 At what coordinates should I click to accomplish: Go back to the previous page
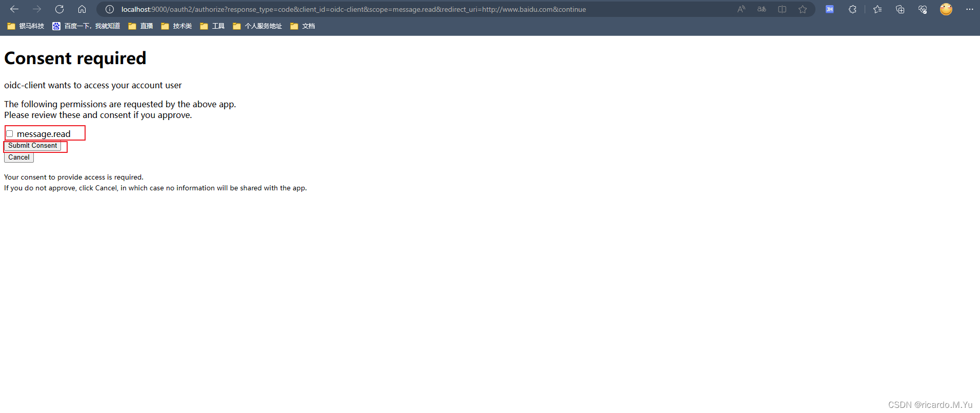[14, 9]
